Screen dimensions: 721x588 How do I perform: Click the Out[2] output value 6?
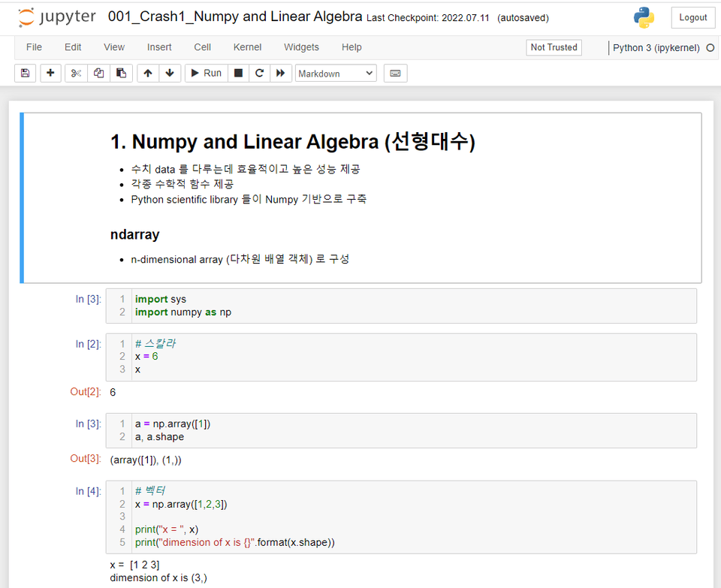pos(113,392)
